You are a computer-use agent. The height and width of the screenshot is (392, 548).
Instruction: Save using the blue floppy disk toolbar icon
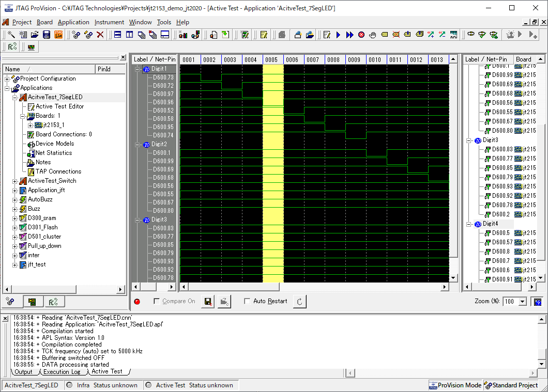click(x=47, y=35)
